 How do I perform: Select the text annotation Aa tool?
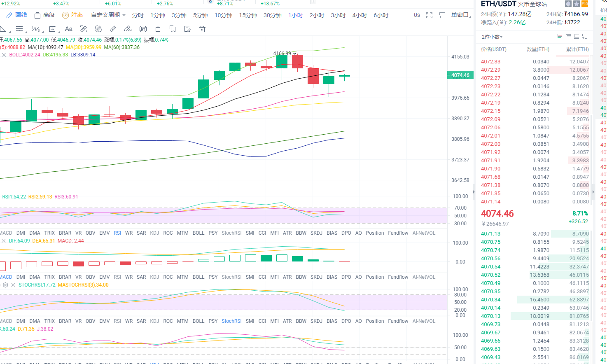pyautogui.click(x=69, y=29)
